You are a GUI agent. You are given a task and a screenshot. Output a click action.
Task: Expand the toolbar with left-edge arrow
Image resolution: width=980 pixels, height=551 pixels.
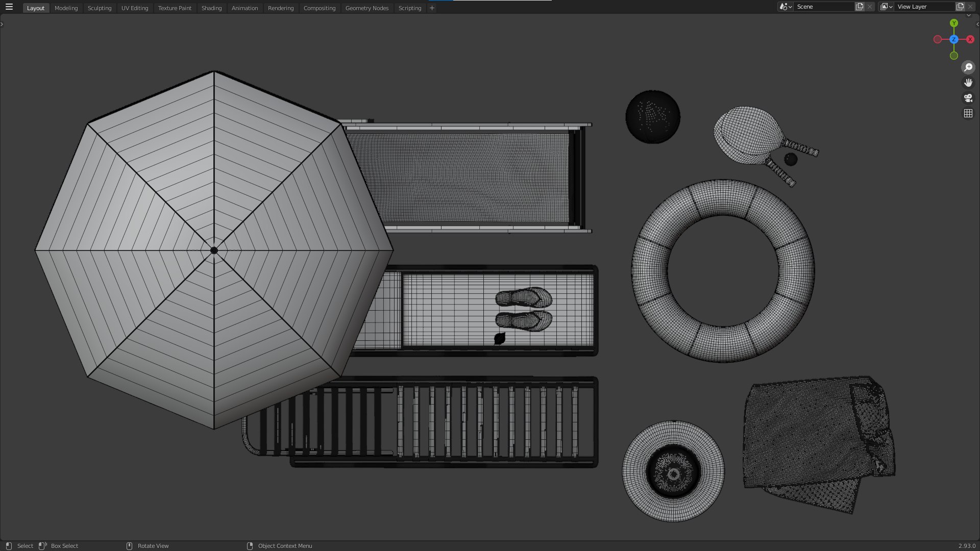point(2,24)
